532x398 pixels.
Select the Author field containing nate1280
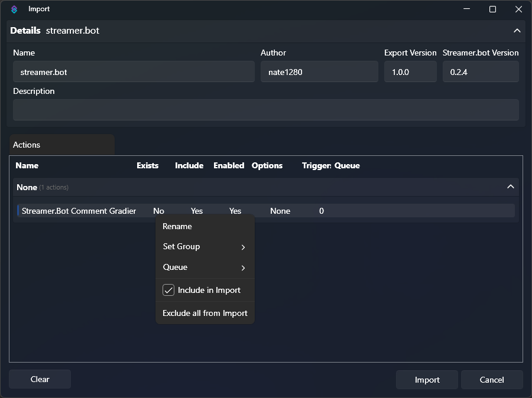319,71
